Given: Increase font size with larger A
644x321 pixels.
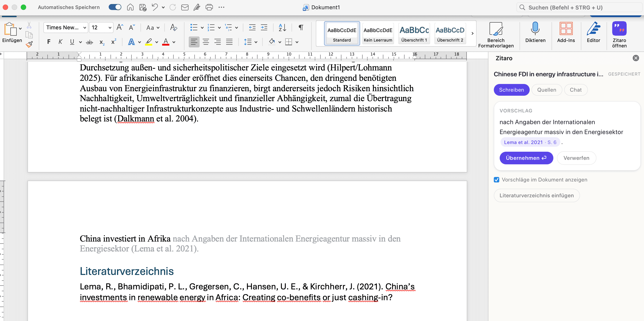Looking at the screenshot, I should coord(120,27).
